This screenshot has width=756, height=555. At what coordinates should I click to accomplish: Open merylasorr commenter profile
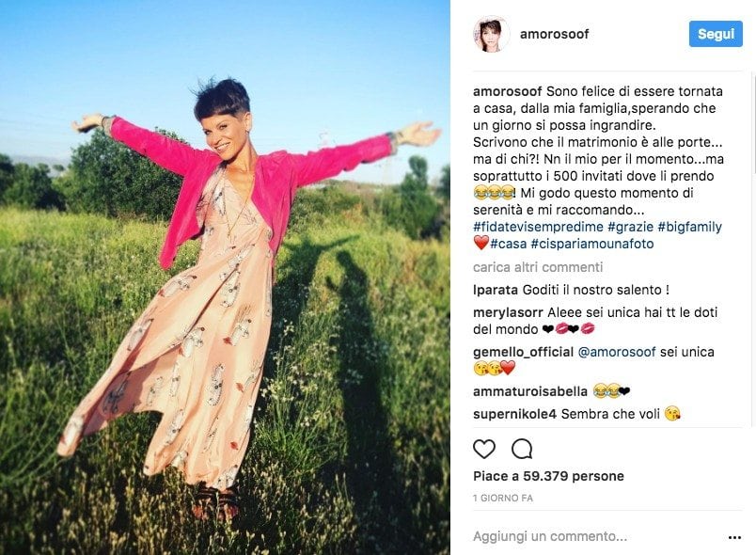click(508, 312)
